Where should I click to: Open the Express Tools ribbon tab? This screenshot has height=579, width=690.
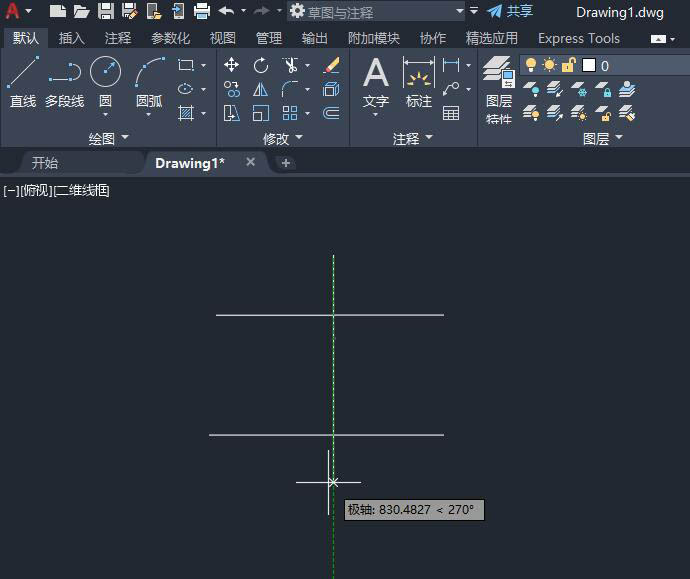coord(578,38)
